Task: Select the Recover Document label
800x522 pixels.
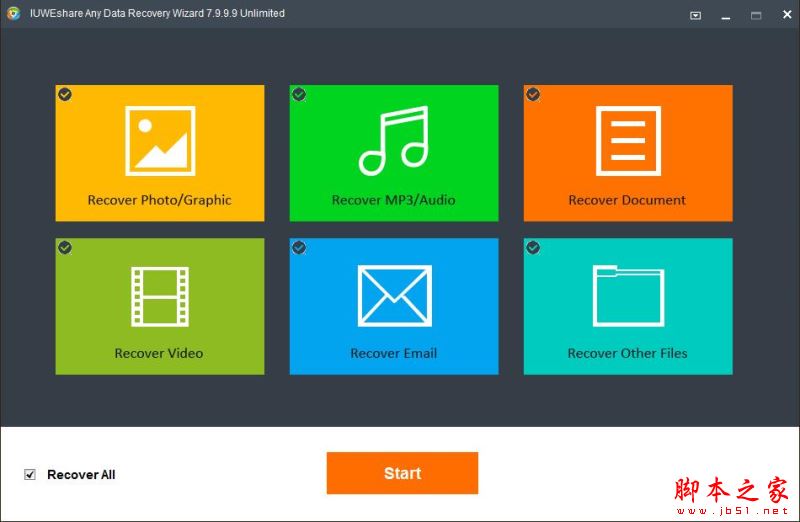Action: pos(627,200)
